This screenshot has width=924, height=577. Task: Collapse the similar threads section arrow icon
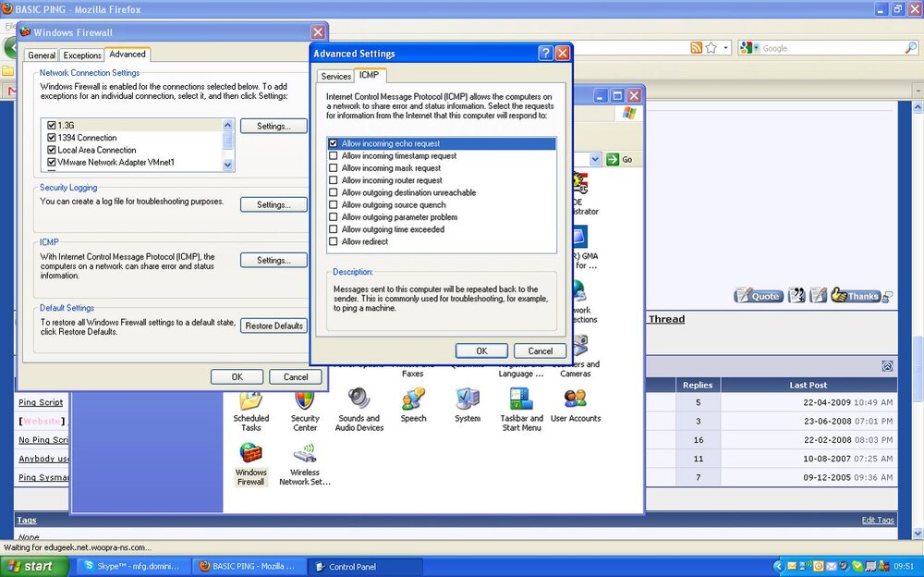click(x=887, y=366)
